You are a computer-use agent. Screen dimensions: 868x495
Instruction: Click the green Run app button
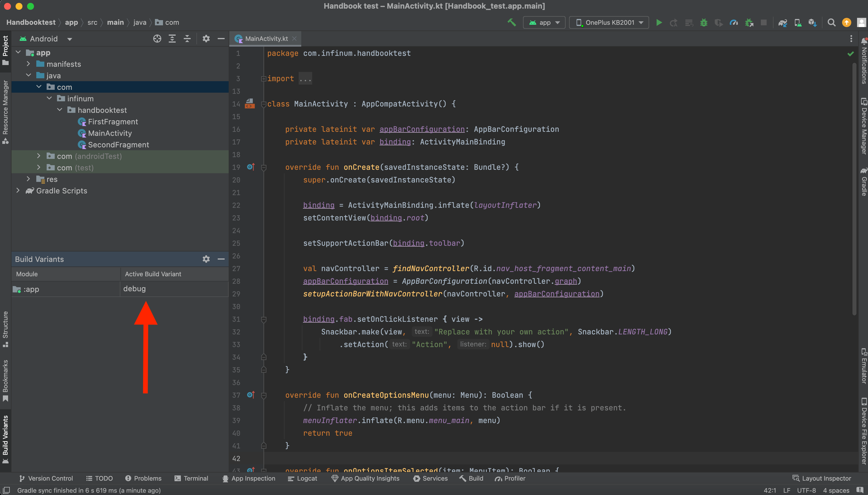(x=659, y=22)
